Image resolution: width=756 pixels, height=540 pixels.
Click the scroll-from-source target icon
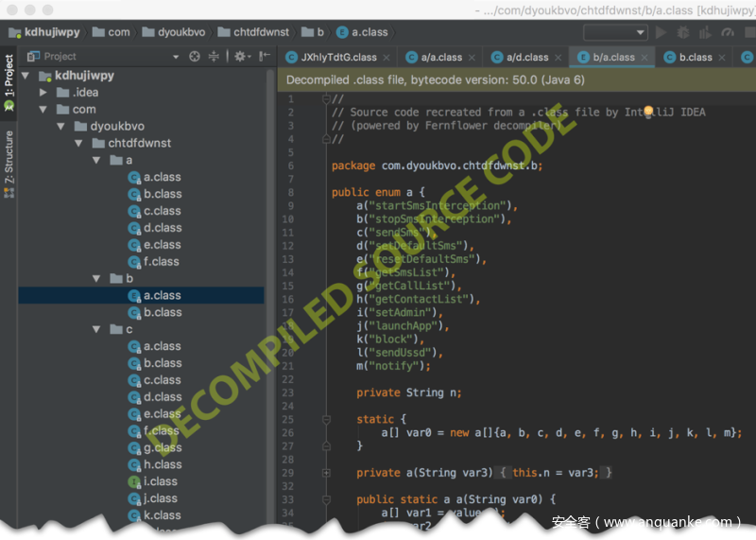pyautogui.click(x=195, y=57)
